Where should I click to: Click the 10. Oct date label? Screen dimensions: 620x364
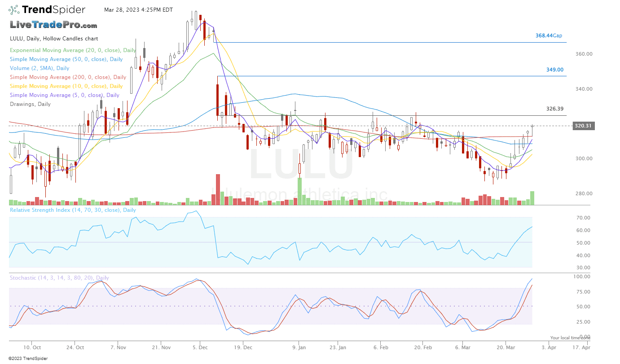(x=32, y=347)
